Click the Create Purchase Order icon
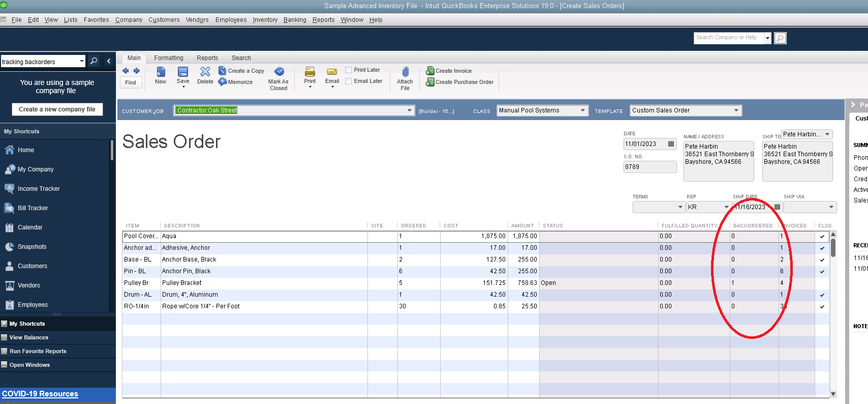The width and height of the screenshot is (868, 404). tap(430, 82)
